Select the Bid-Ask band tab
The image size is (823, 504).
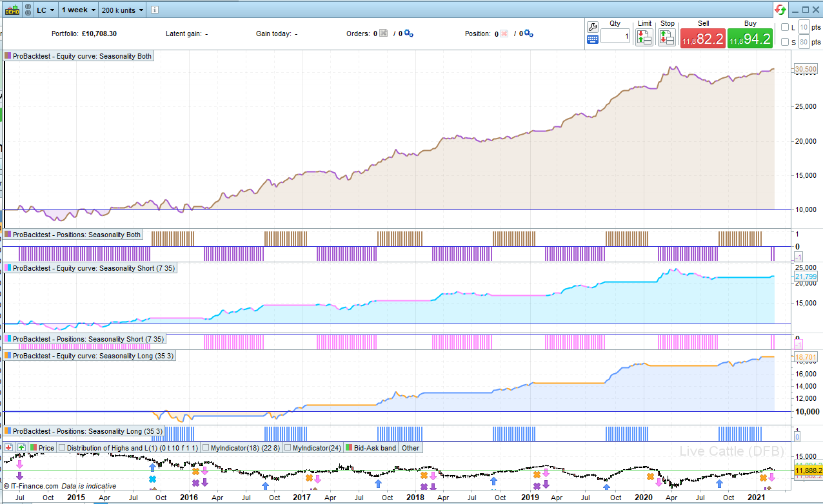tap(371, 447)
